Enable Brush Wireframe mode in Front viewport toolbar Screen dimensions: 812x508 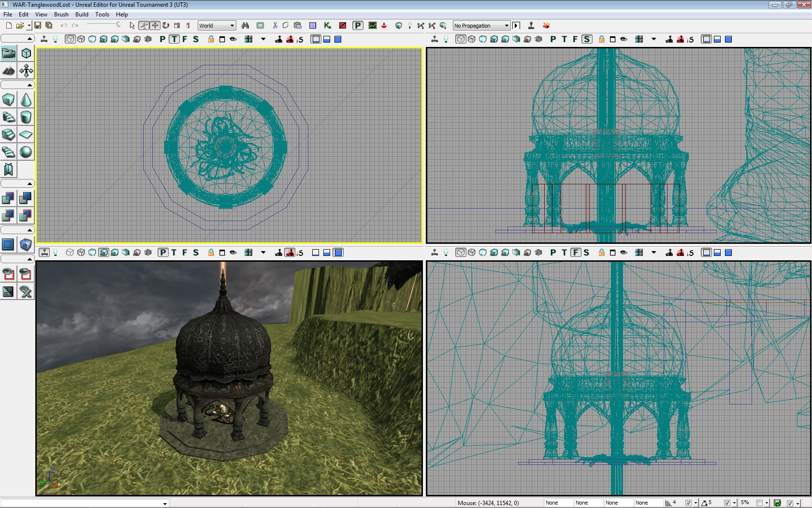[461, 253]
